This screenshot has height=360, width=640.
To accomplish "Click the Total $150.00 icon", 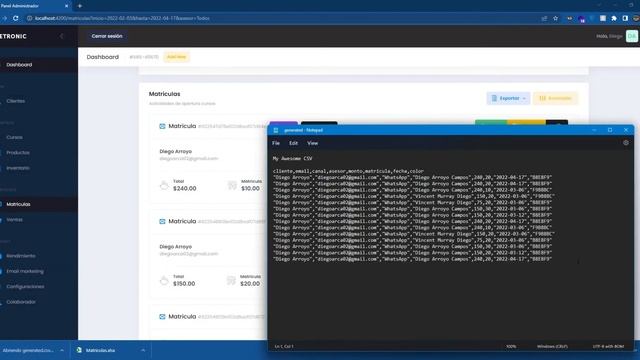I will (164, 280).
